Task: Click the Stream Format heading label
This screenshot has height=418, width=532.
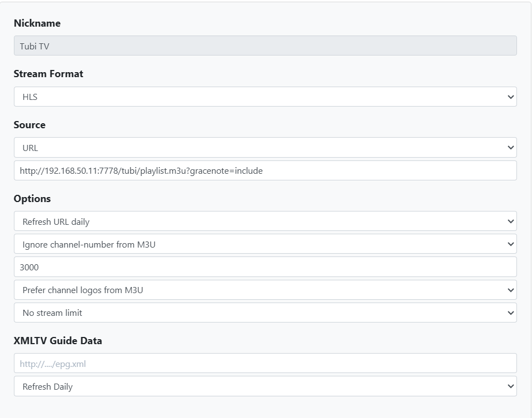Action: [x=48, y=74]
